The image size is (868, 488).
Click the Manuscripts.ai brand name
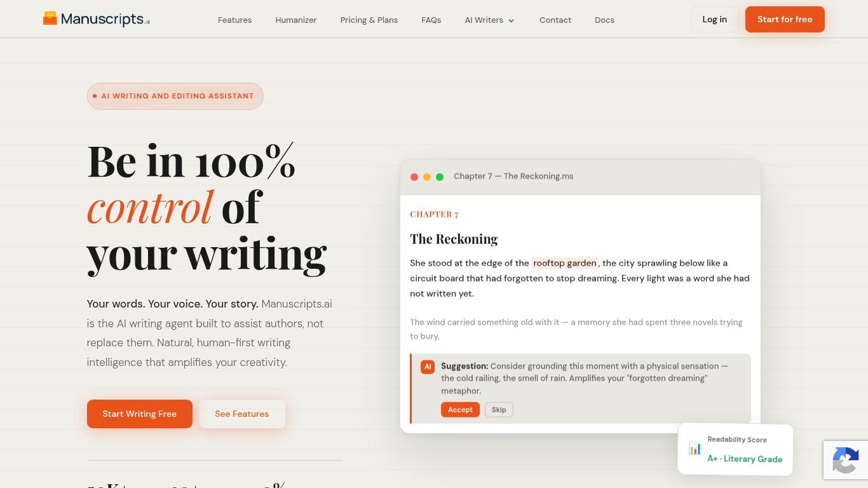click(x=105, y=19)
